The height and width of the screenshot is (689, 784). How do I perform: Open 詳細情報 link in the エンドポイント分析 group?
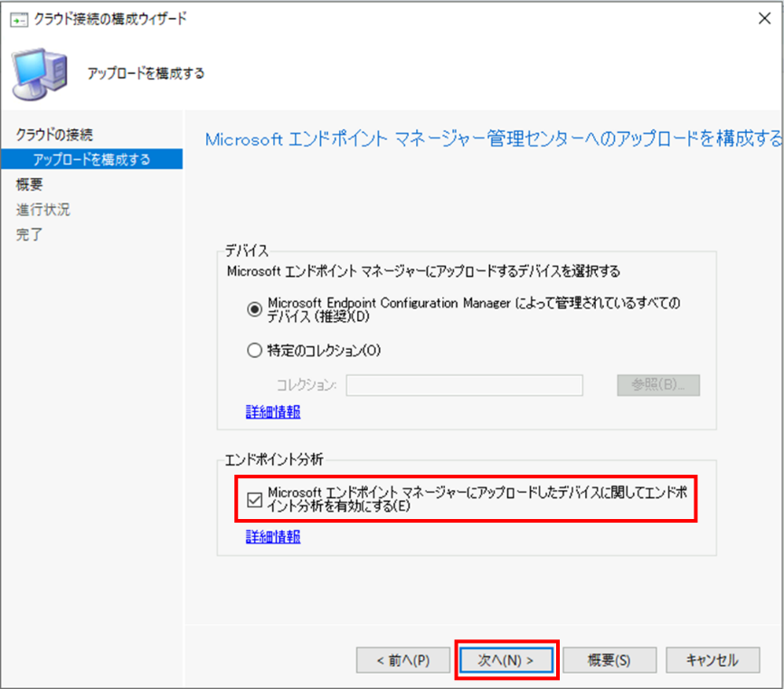pos(273,537)
